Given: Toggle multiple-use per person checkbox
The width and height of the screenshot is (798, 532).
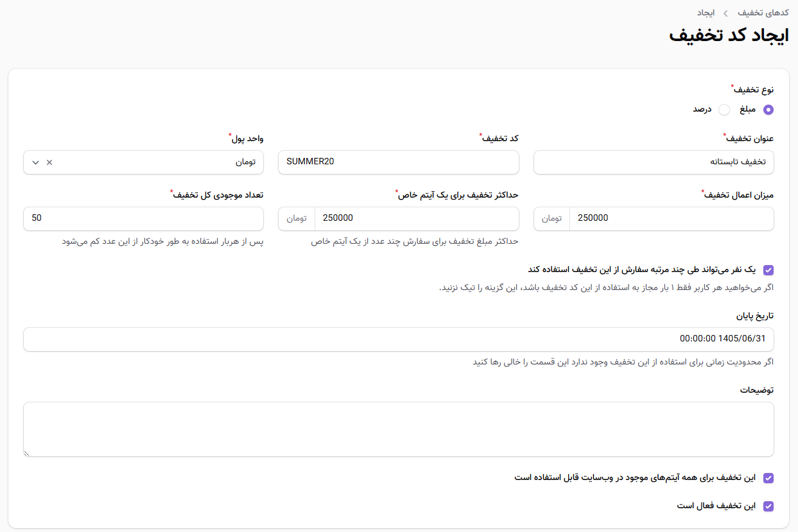Looking at the screenshot, I should click(768, 270).
